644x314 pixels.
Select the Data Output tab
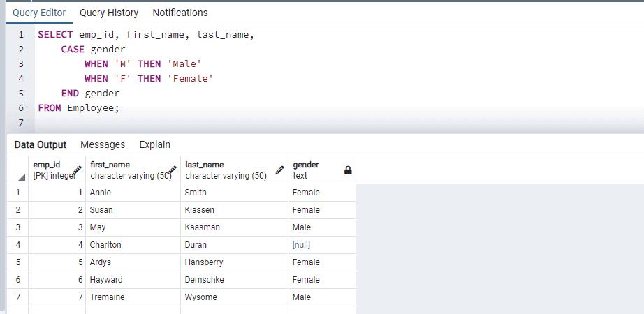(41, 144)
